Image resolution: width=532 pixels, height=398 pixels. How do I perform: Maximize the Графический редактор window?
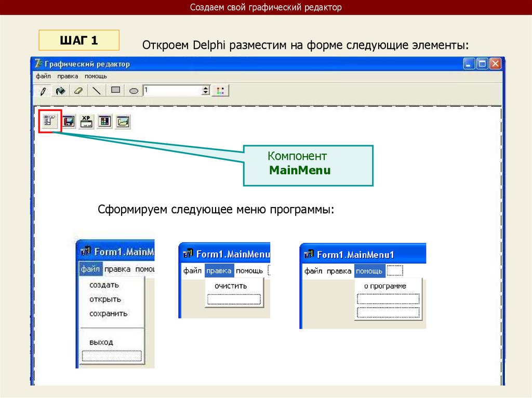click(482, 64)
